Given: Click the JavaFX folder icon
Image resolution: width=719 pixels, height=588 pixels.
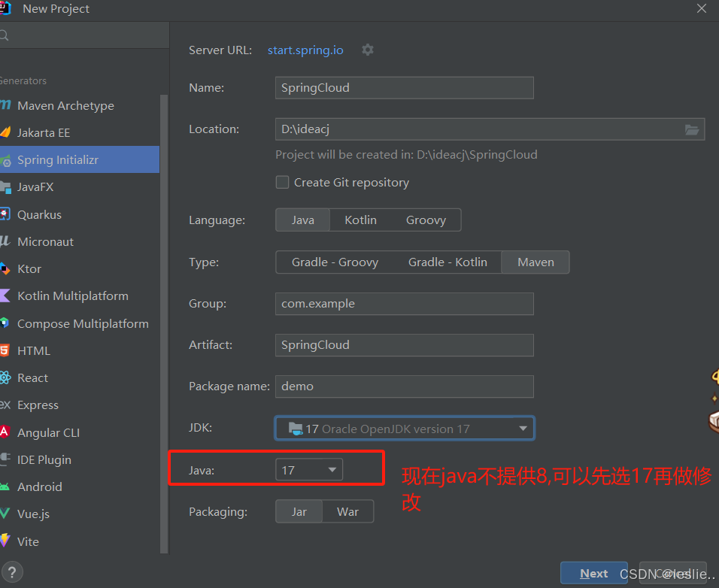Looking at the screenshot, I should (x=5, y=187).
